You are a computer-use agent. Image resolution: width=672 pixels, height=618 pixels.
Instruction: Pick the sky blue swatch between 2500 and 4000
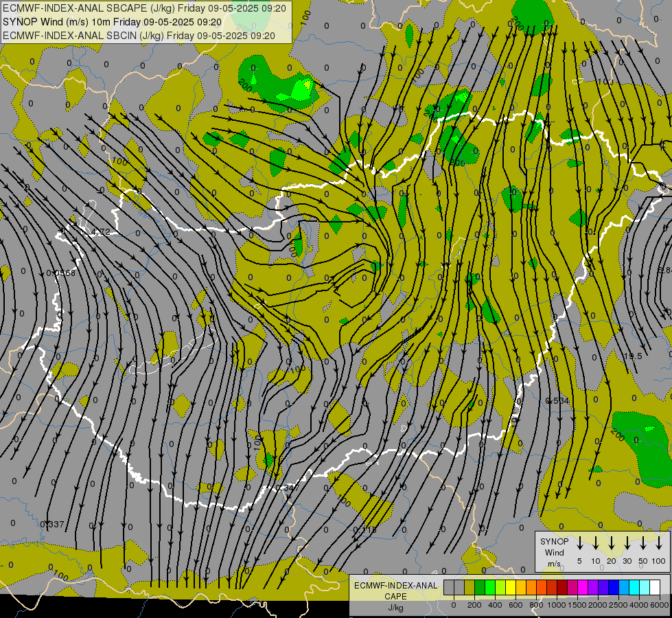624,588
